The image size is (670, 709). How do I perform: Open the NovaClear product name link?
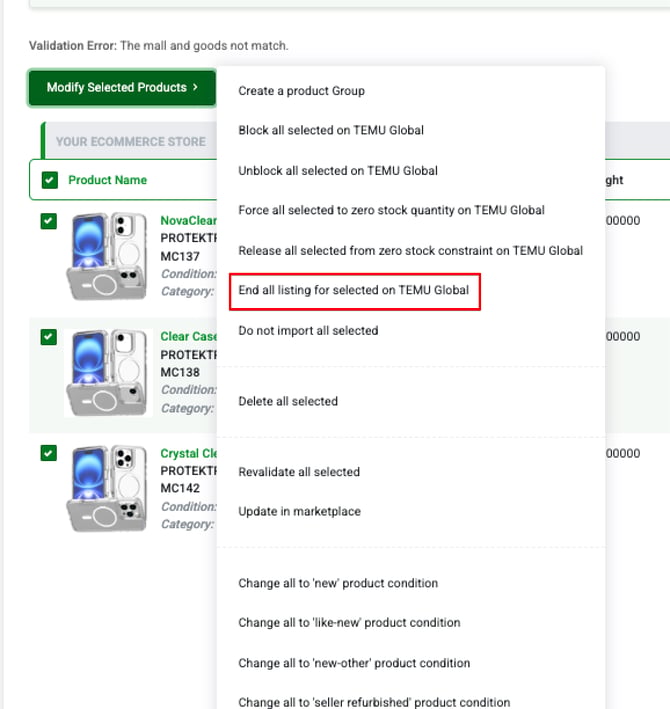coord(189,221)
